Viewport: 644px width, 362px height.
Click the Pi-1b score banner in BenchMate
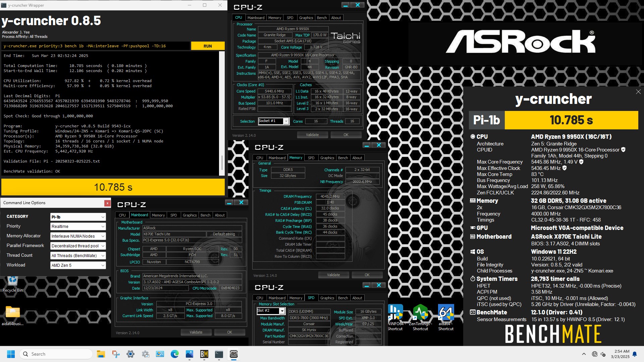[553, 120]
